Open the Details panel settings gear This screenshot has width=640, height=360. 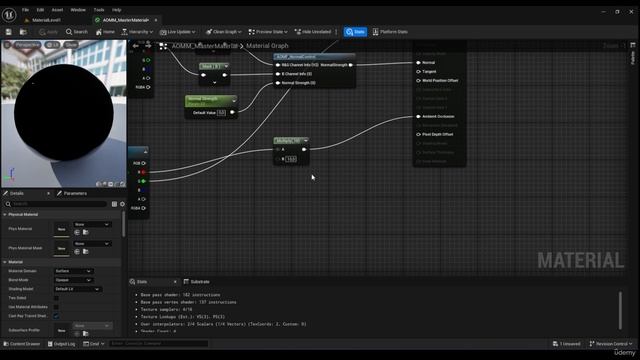tap(122, 204)
